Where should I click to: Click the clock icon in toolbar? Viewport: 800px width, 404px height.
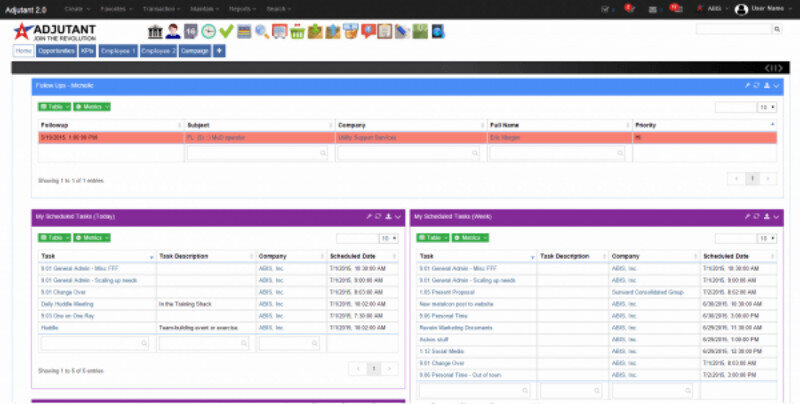click(208, 31)
